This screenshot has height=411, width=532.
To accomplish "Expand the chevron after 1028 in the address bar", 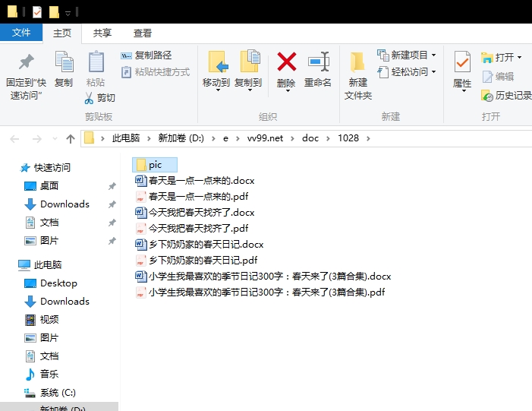I will pyautogui.click(x=369, y=138).
